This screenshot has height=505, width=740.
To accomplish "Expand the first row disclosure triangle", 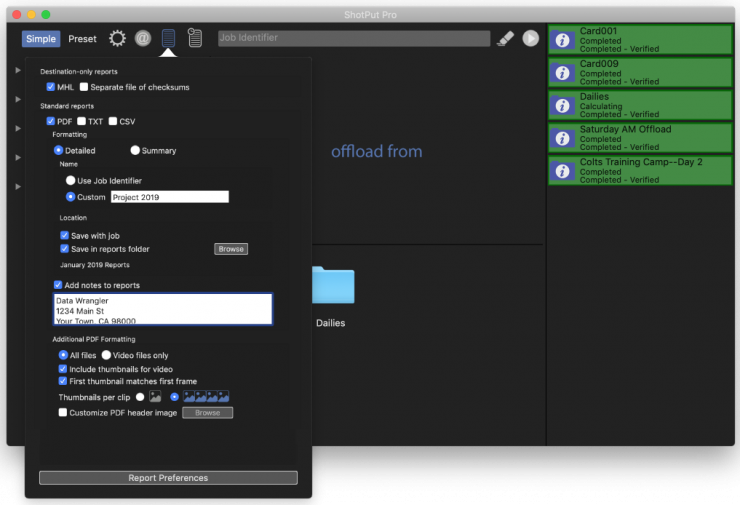I will coord(18,71).
